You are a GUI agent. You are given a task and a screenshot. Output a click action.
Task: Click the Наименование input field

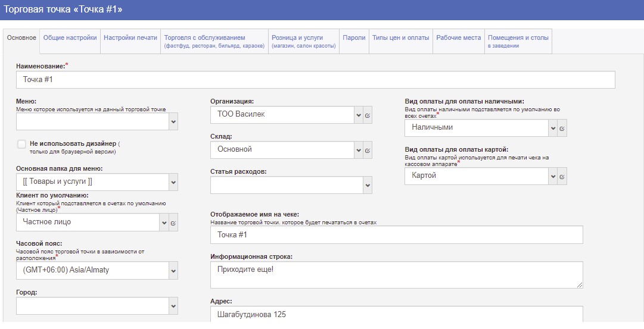click(x=315, y=80)
